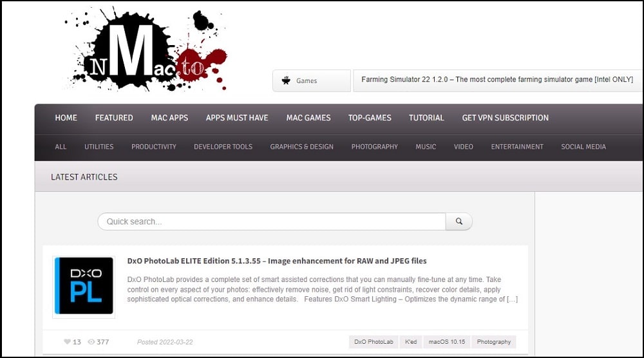Open DxO PhotoLab ELITE Edition article title
This screenshot has height=358, width=644.
point(277,261)
